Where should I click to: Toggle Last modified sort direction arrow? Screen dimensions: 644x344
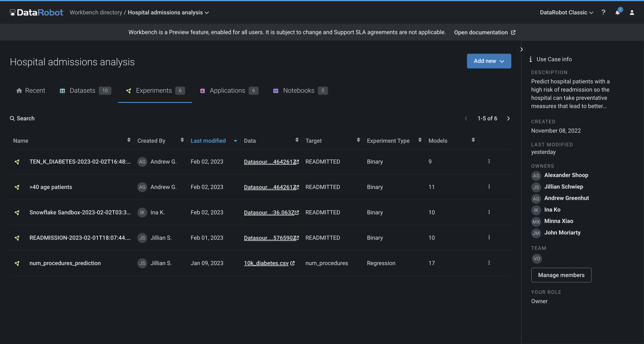coord(236,141)
